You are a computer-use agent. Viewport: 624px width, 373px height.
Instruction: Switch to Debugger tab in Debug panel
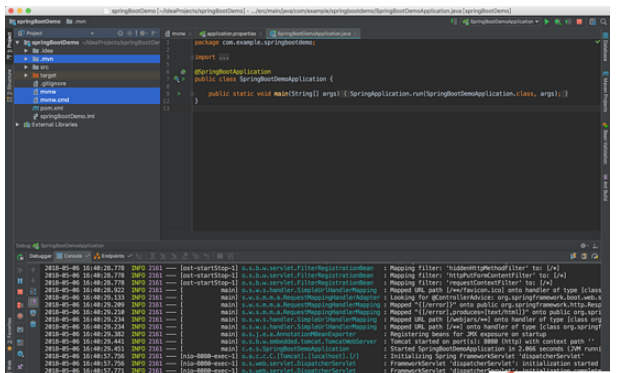pyautogui.click(x=40, y=256)
